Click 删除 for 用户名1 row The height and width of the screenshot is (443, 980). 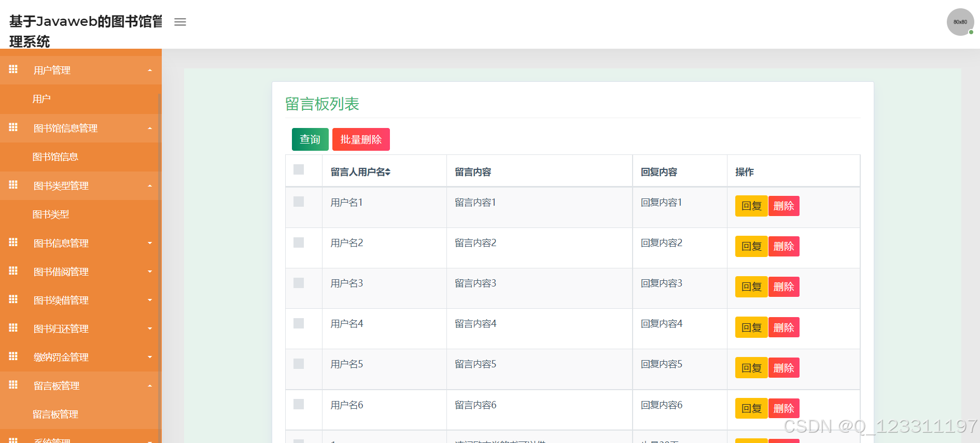(783, 206)
